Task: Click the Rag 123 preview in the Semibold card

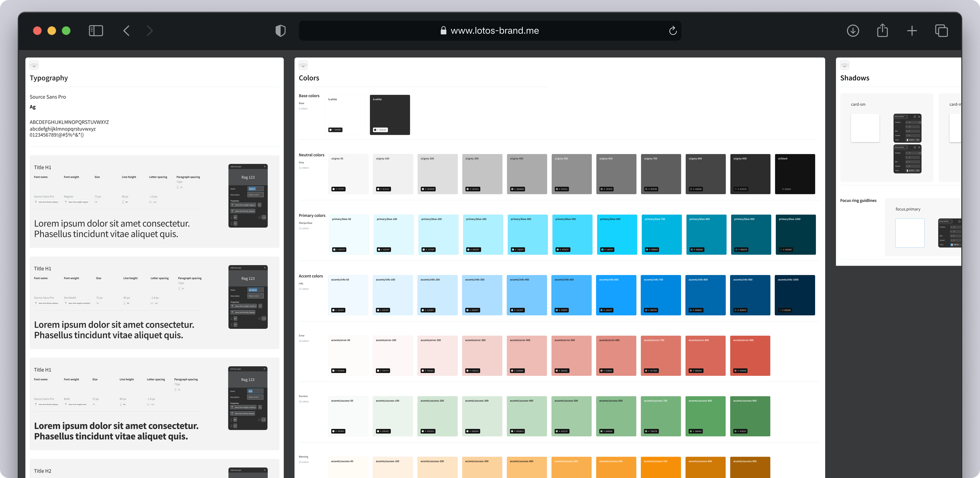Action: [248, 278]
